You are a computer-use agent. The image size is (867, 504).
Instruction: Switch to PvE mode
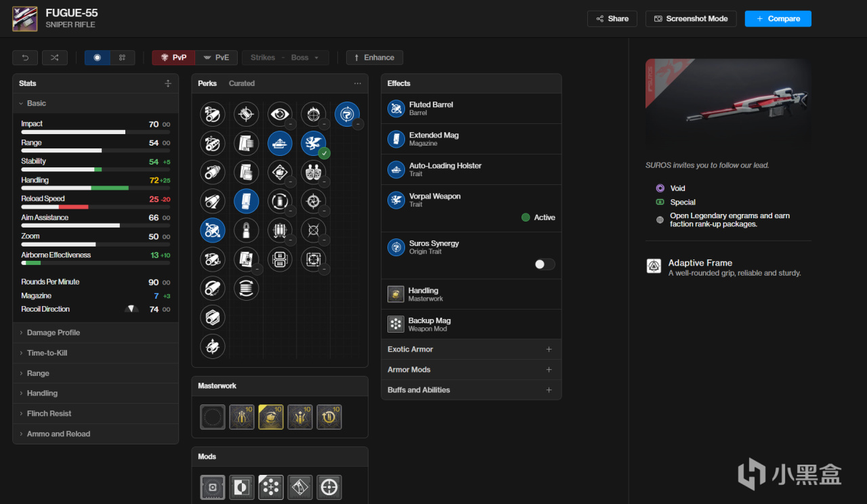click(216, 58)
